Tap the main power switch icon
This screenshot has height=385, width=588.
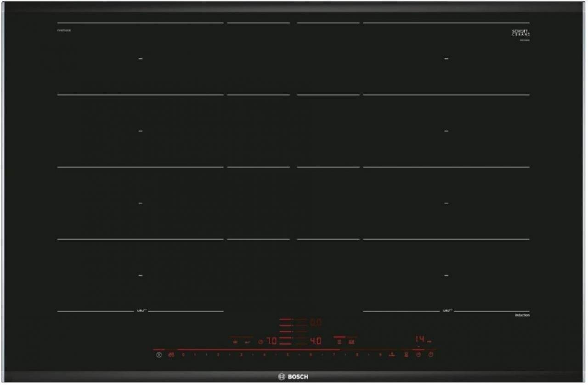[159, 355]
